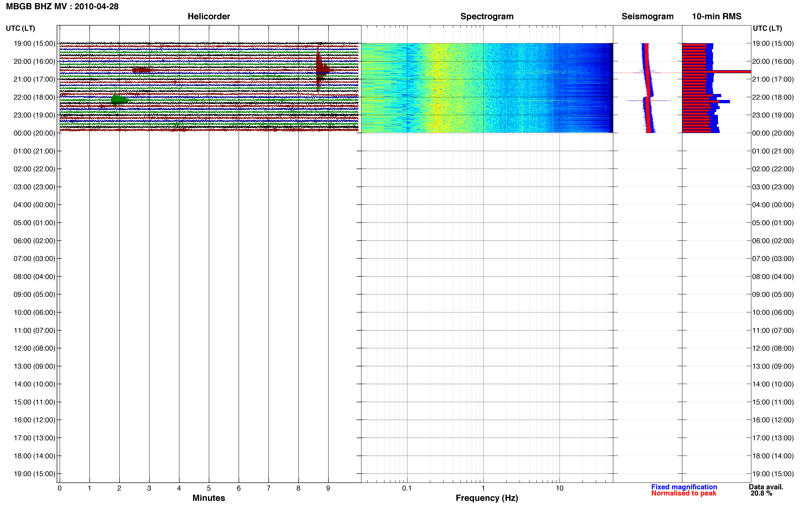
Task: Select the Spectrogram panel heading
Action: pyautogui.click(x=487, y=16)
